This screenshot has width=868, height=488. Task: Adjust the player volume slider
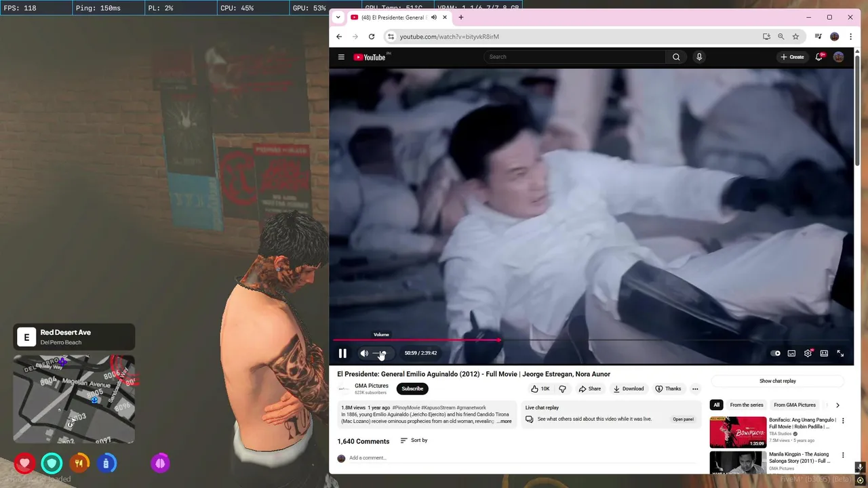point(381,353)
